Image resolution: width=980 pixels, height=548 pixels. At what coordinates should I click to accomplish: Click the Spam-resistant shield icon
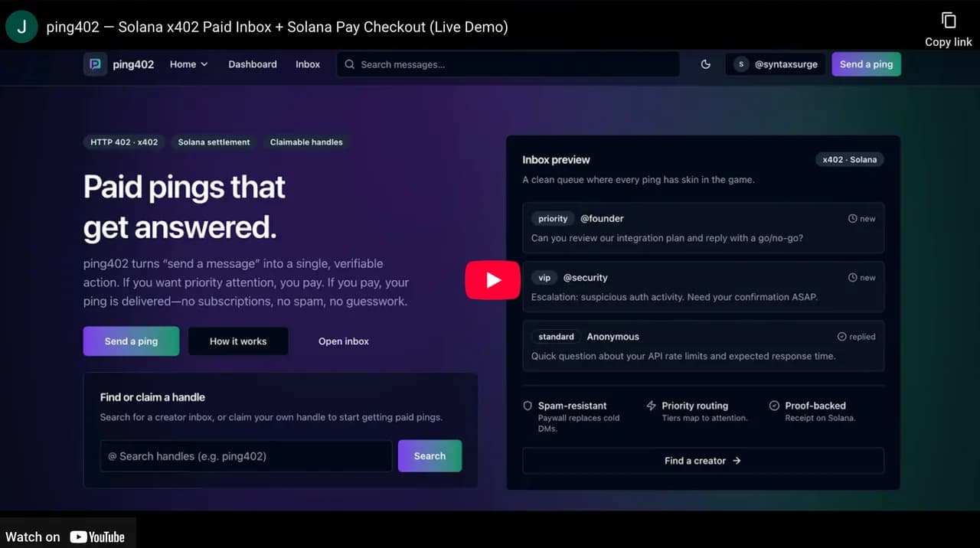pyautogui.click(x=528, y=406)
